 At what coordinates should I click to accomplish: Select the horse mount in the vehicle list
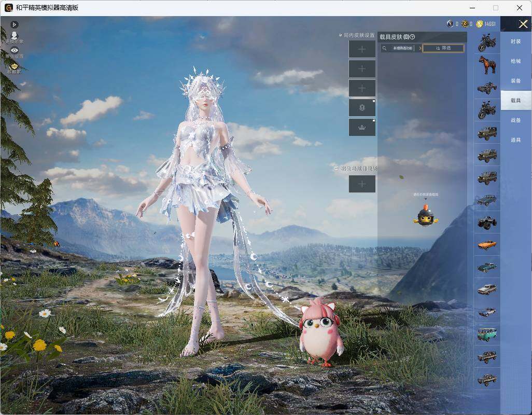click(x=487, y=65)
